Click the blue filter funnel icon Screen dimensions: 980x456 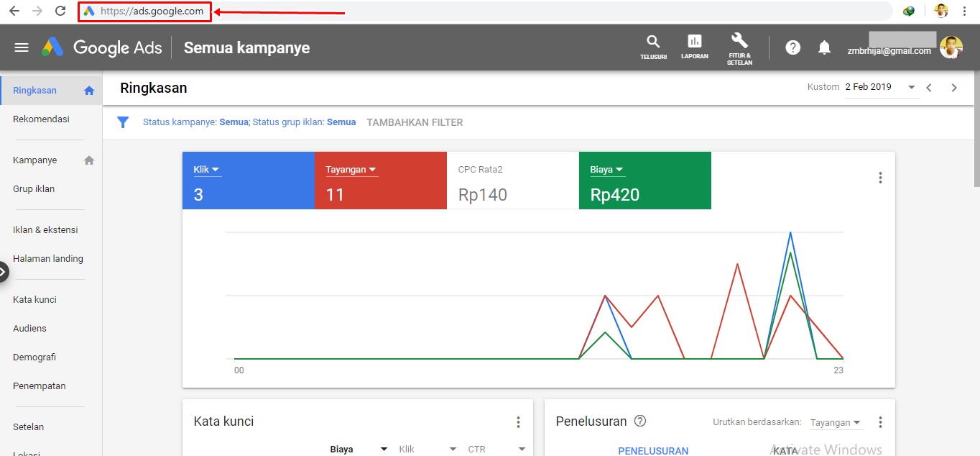pos(123,122)
